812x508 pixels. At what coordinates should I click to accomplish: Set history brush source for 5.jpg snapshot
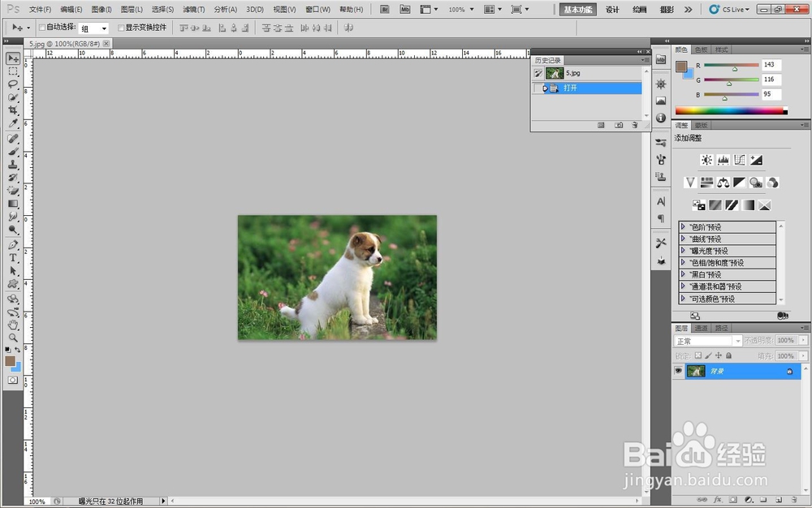coord(538,74)
